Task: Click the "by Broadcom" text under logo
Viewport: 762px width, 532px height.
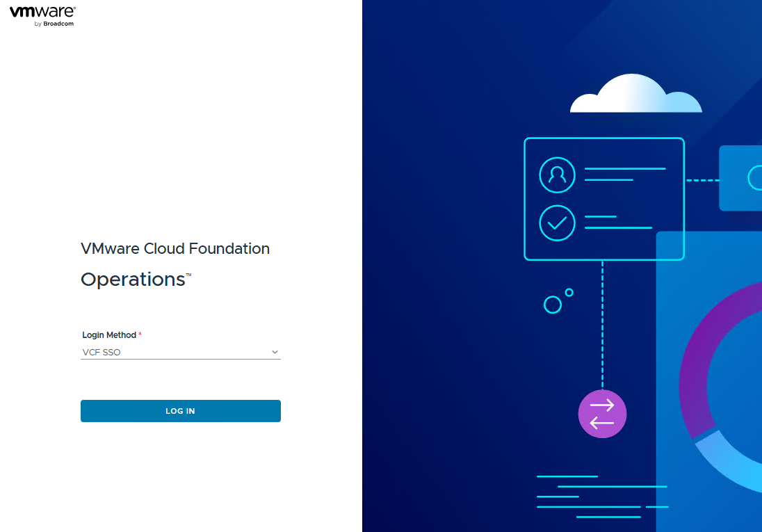Action: pyautogui.click(x=54, y=24)
